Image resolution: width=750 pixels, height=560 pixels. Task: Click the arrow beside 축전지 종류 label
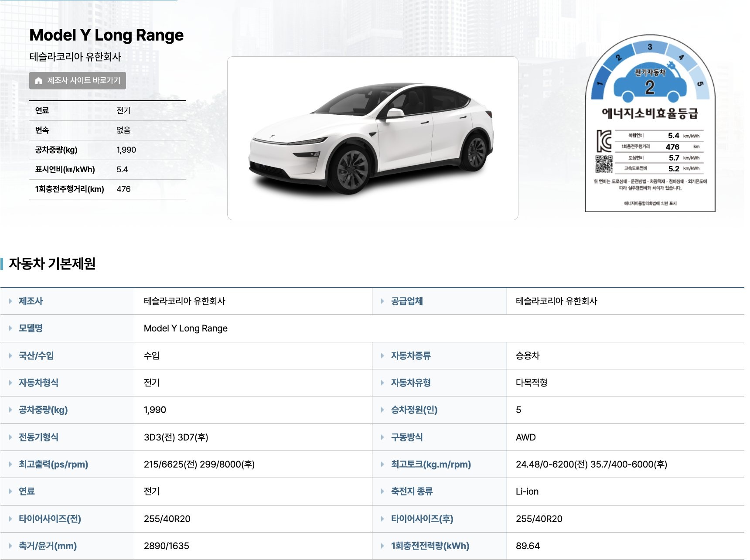[382, 491]
